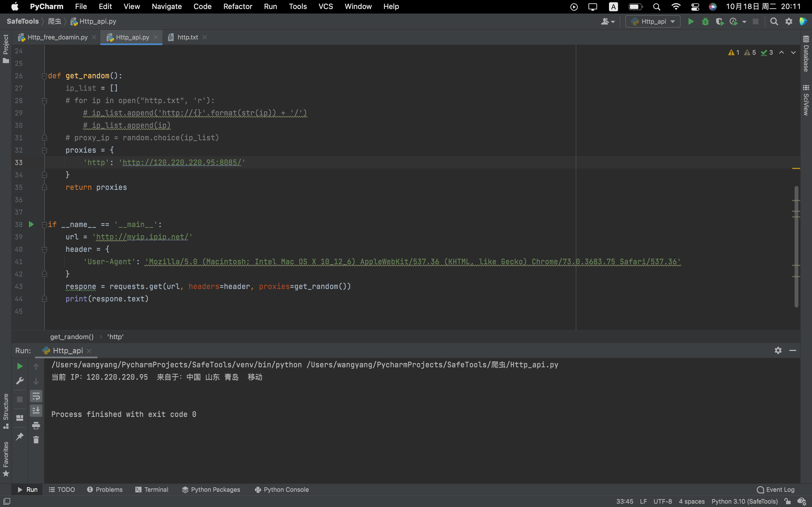Screen dimensions: 812x507
Task: Toggle scroll to end in console
Action: [x=36, y=410]
